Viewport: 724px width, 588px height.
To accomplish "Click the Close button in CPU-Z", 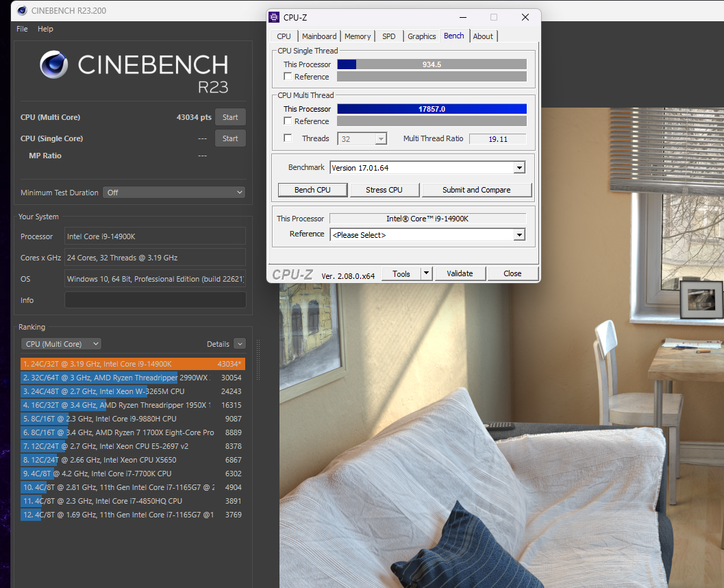I will point(512,273).
